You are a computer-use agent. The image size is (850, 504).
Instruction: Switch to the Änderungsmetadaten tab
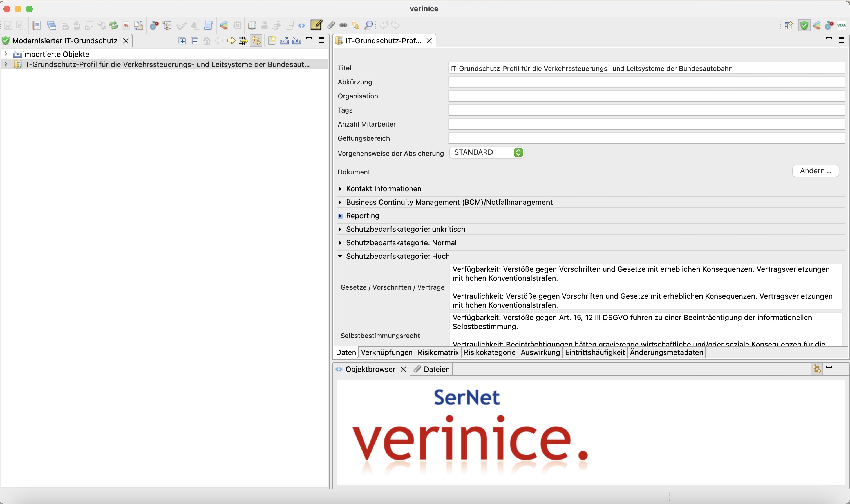[666, 352]
